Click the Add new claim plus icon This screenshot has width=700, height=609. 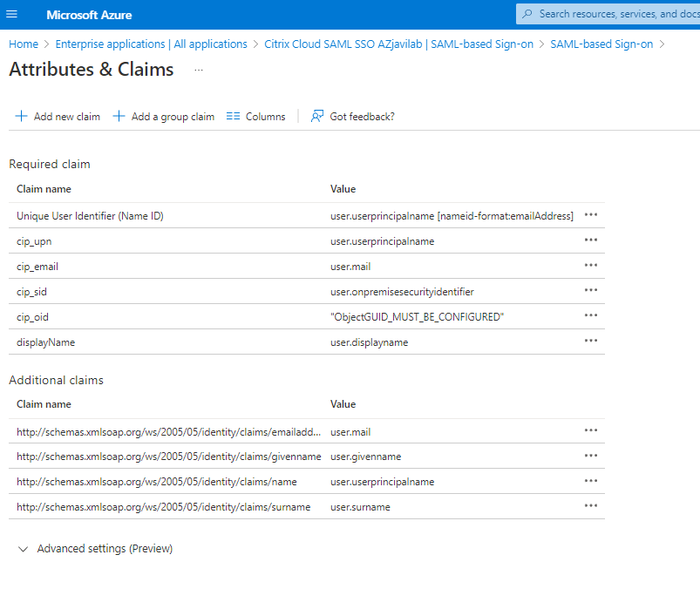(x=21, y=115)
